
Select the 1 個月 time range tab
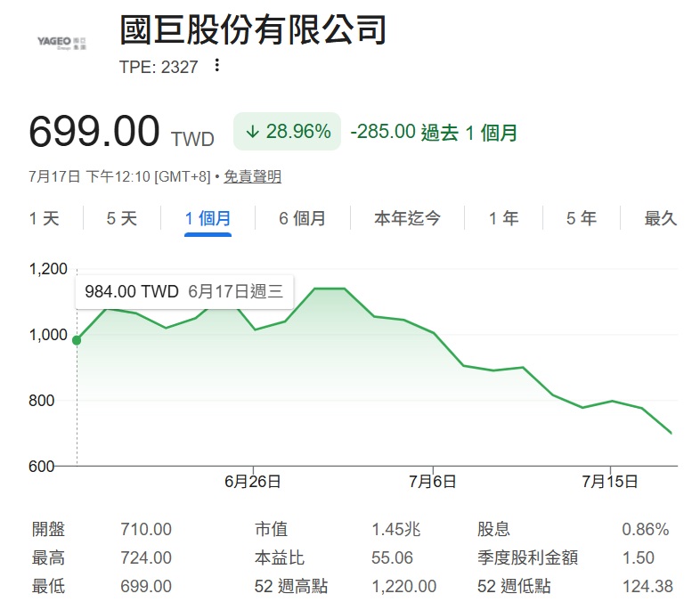[x=208, y=219]
